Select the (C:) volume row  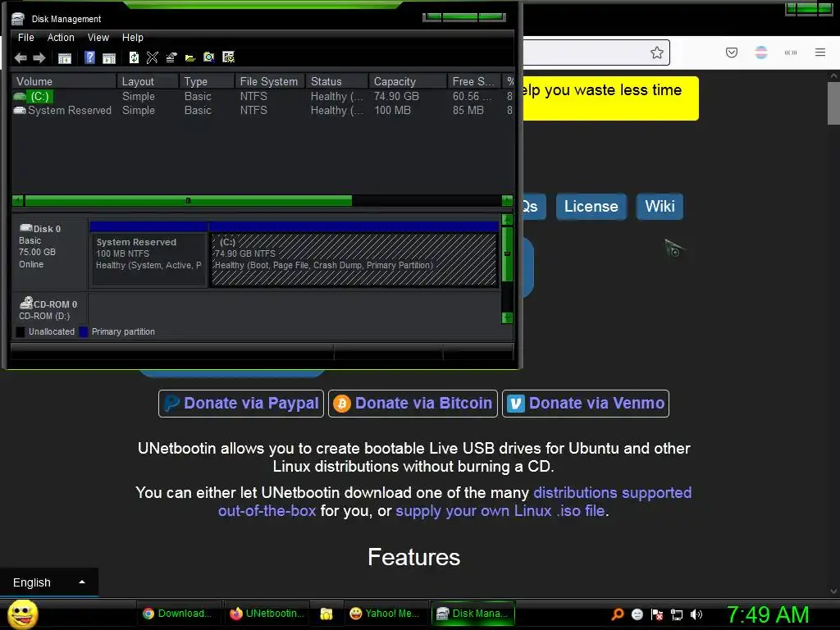[262, 97]
